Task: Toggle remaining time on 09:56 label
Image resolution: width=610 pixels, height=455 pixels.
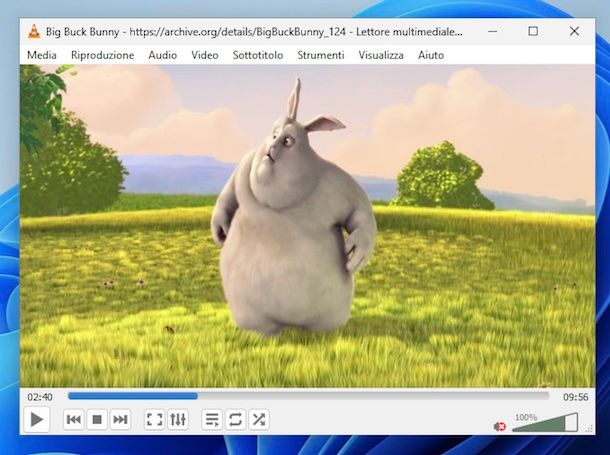Action: [x=576, y=397]
